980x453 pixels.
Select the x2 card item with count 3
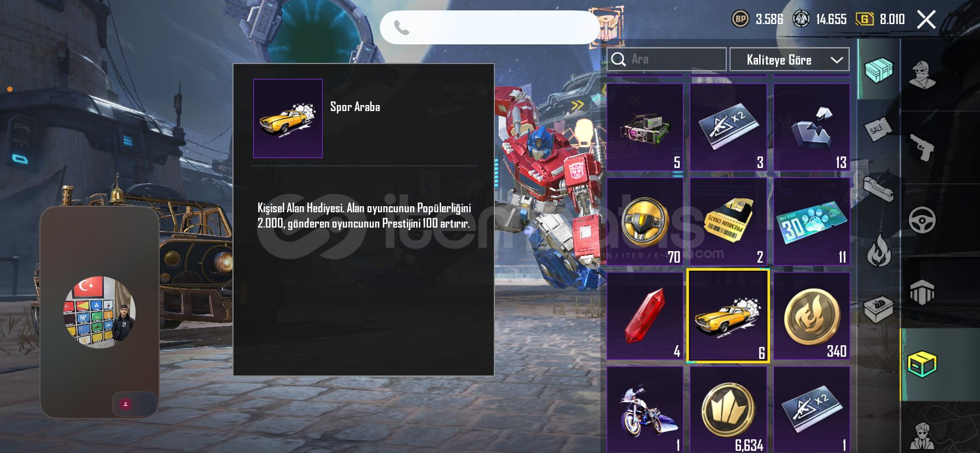728,127
